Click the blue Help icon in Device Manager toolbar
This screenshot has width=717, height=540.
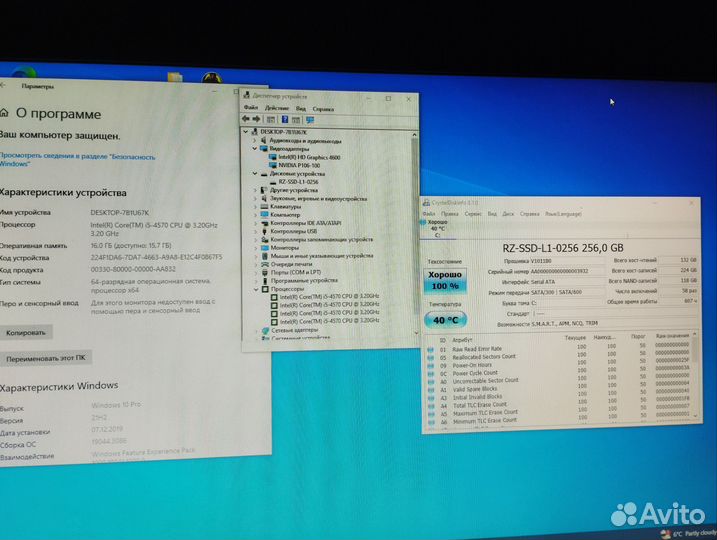(284, 119)
